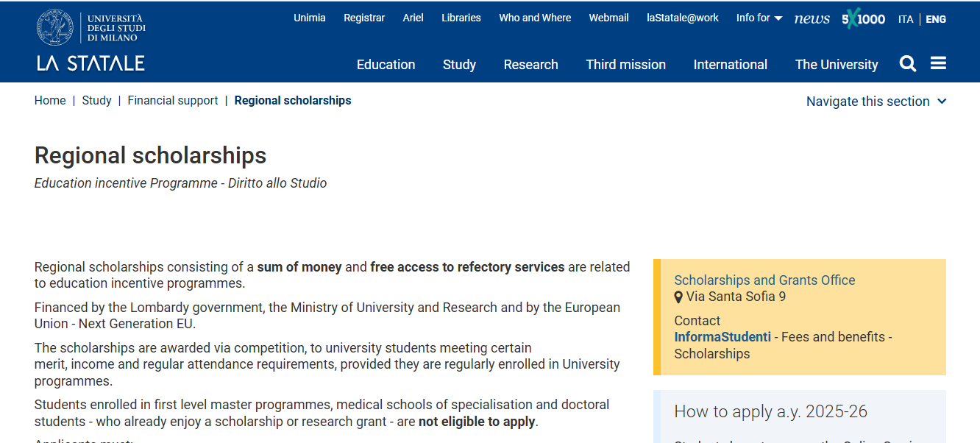Go to Third mission section
Image resolution: width=980 pixels, height=443 pixels.
(625, 65)
